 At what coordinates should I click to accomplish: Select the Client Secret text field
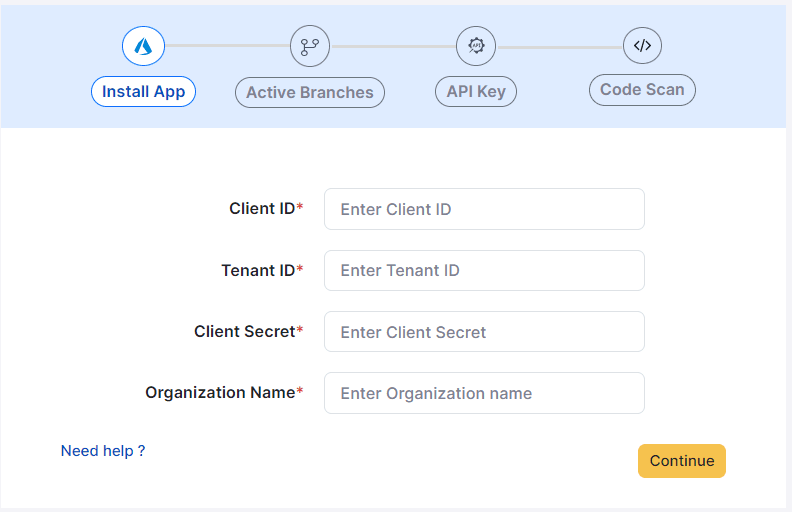tap(484, 332)
